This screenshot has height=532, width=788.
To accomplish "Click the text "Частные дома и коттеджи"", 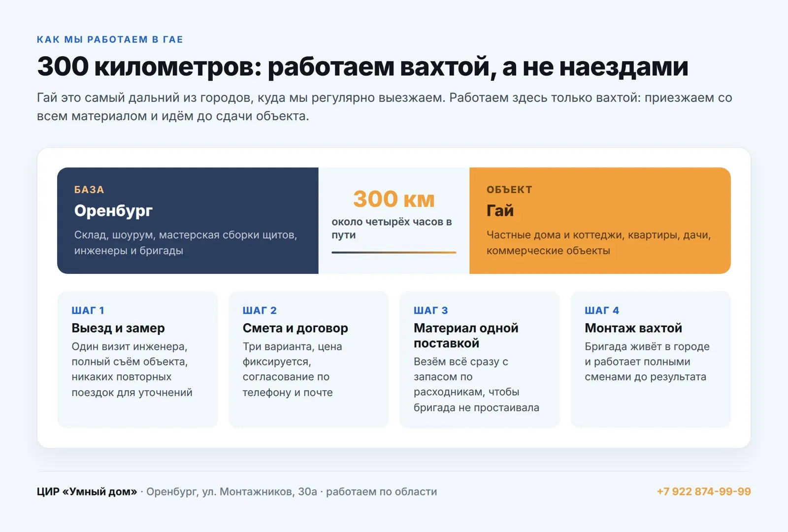I will pyautogui.click(x=599, y=242).
